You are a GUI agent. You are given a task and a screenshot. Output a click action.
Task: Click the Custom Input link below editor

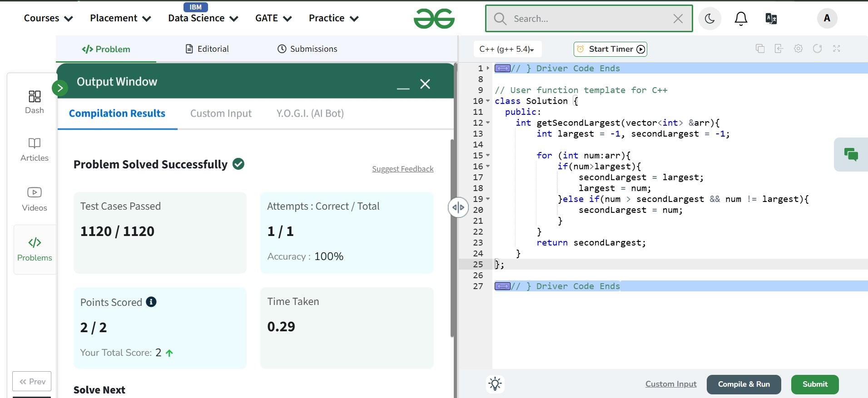point(671,384)
